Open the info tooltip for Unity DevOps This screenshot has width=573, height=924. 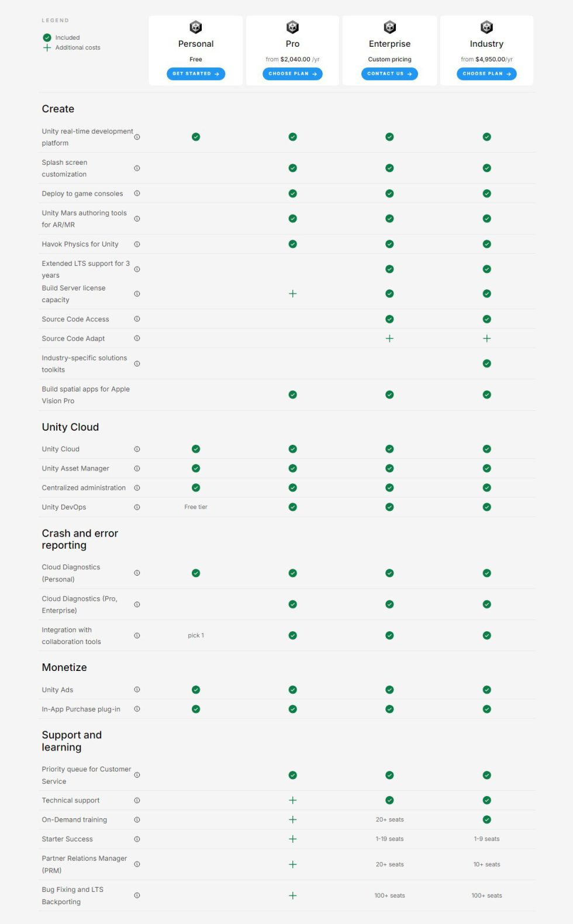[137, 507]
